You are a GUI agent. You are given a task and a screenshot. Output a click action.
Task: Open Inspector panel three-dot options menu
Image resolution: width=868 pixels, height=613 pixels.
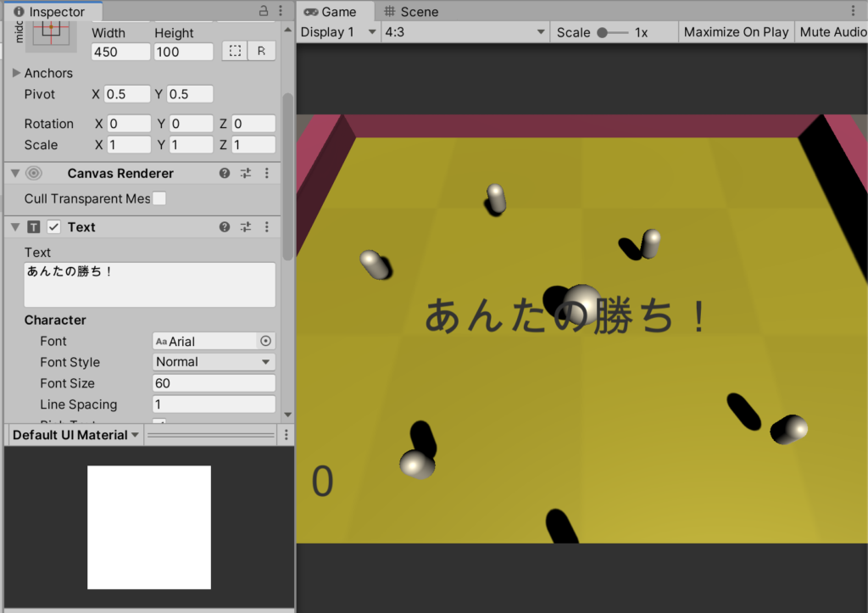tap(281, 10)
